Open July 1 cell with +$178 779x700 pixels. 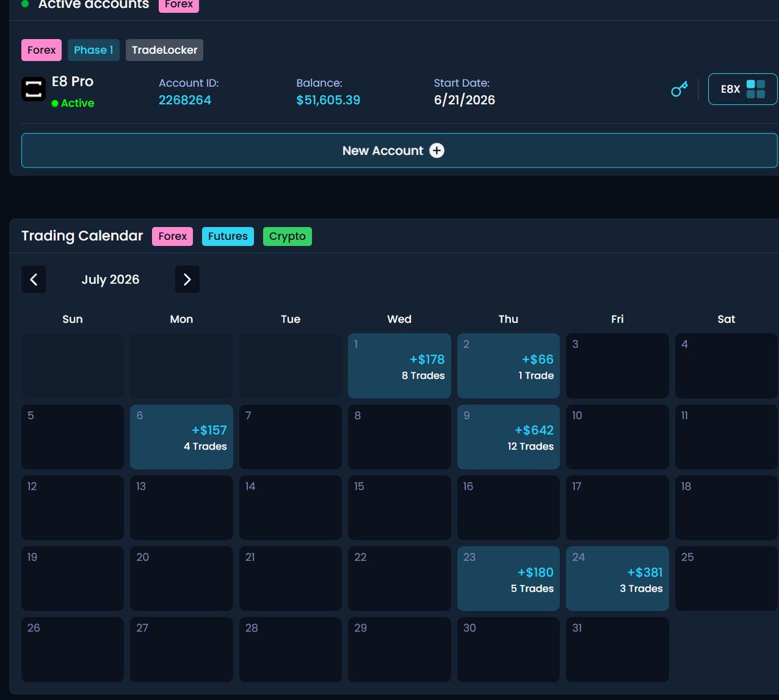[x=399, y=366]
